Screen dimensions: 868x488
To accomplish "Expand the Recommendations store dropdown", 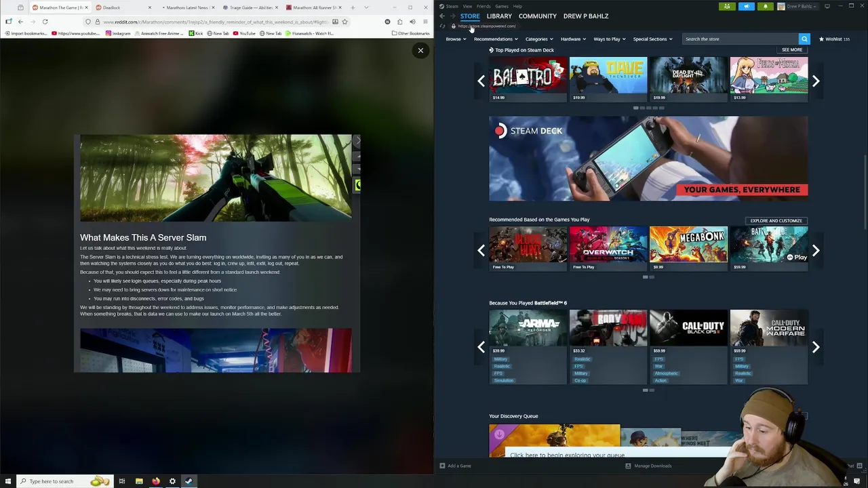I will point(496,39).
